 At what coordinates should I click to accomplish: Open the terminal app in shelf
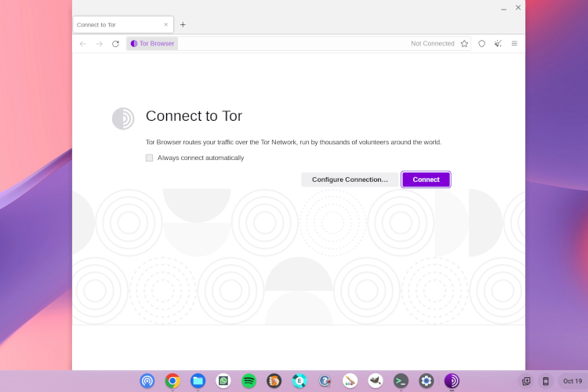(x=401, y=381)
